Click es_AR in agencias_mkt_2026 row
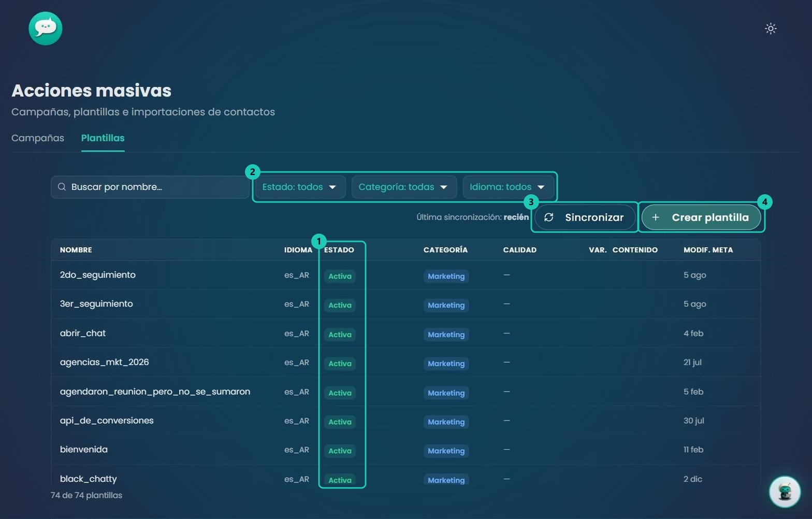Image resolution: width=812 pixels, height=519 pixels. tap(297, 363)
